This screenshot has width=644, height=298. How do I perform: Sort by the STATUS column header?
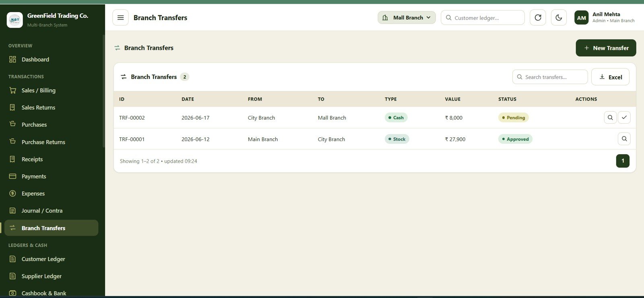(x=507, y=99)
